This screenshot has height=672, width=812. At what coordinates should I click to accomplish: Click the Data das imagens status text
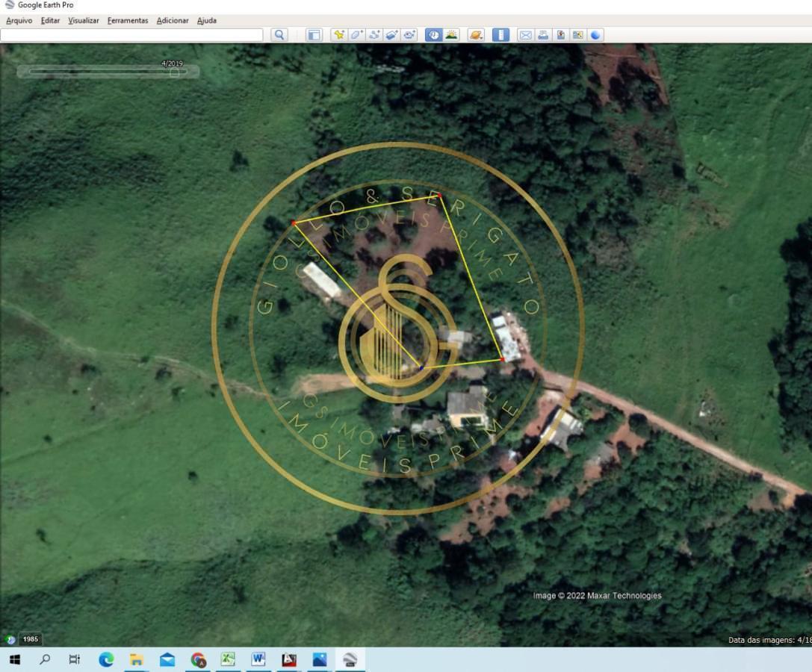tap(769, 640)
